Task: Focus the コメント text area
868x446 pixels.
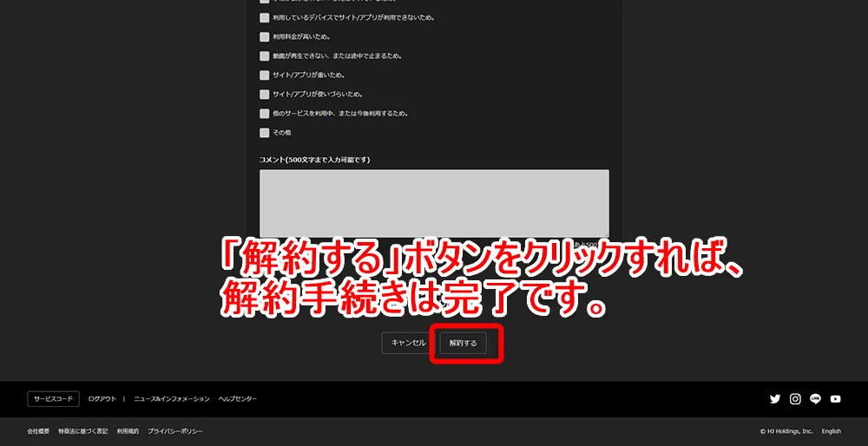Action: (434, 204)
